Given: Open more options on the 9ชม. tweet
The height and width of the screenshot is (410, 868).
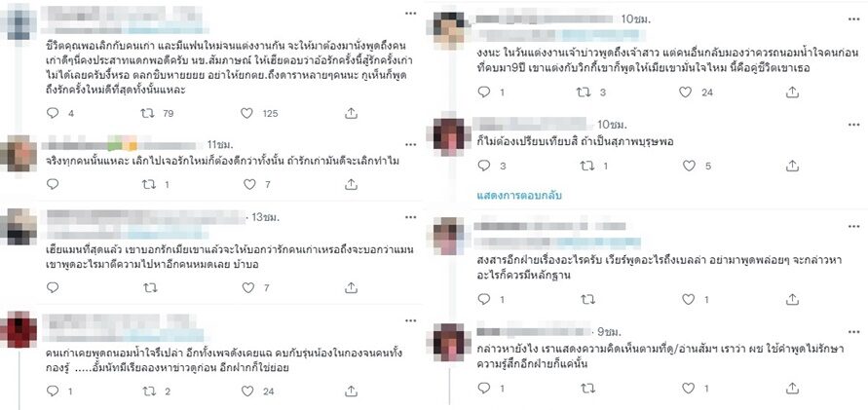Looking at the screenshot, I should 854,331.
